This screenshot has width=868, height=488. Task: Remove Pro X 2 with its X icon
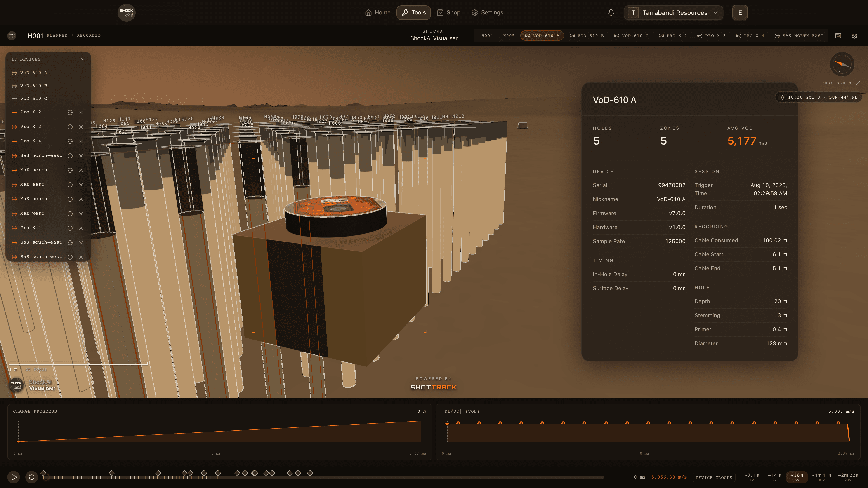tap(81, 113)
